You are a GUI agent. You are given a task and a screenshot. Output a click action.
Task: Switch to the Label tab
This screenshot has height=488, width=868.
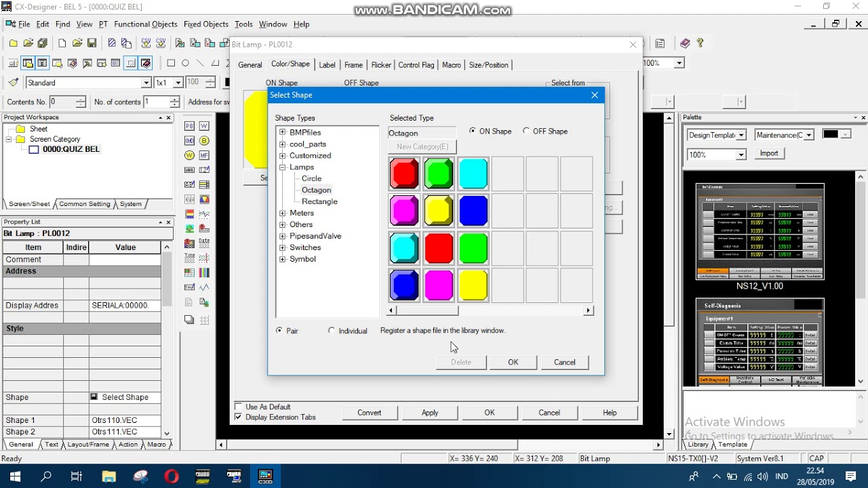328,65
